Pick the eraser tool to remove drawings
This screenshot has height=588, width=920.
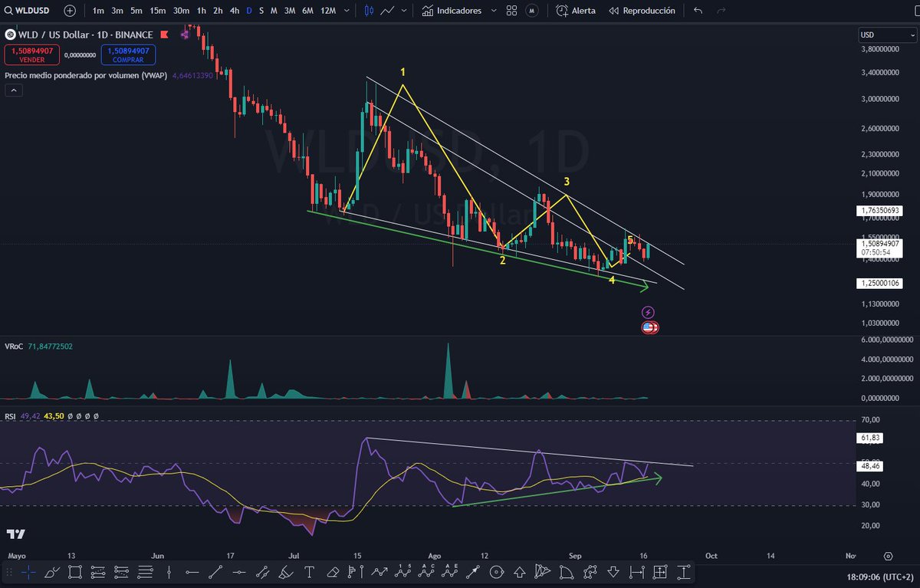coord(333,572)
